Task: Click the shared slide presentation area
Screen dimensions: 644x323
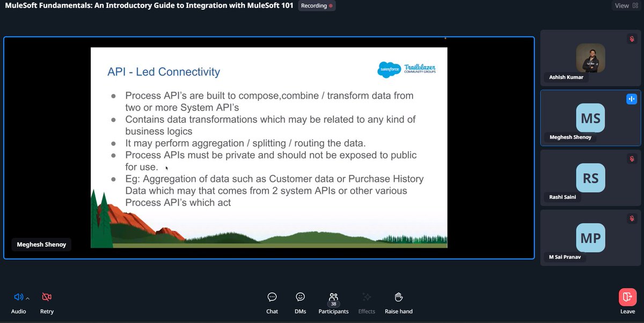Action: [x=269, y=148]
